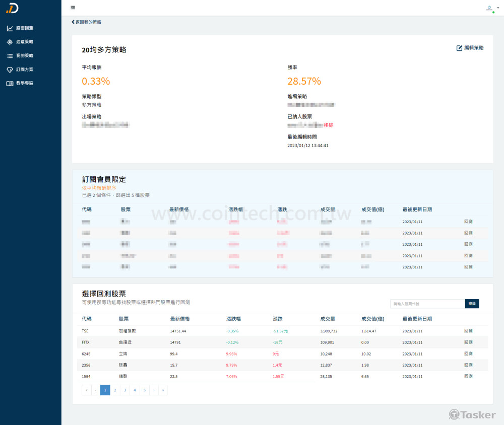The height and width of the screenshot is (425, 504).
Task: Go back via 返回我的策略 link
Action: 86,22
